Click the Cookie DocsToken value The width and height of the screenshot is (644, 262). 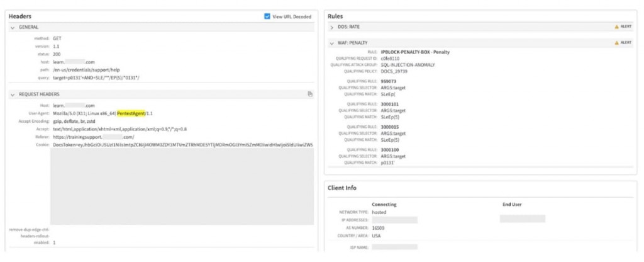pyautogui.click(x=183, y=145)
